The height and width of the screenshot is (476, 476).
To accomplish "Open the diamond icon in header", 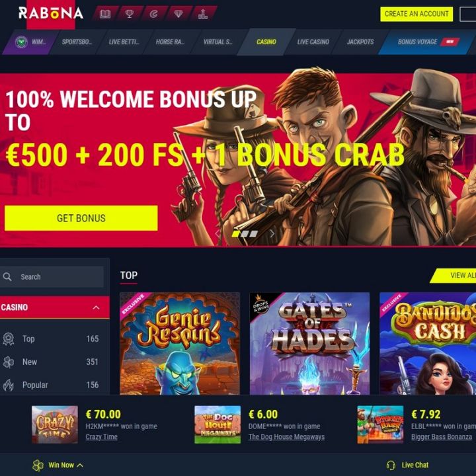I will tap(178, 14).
